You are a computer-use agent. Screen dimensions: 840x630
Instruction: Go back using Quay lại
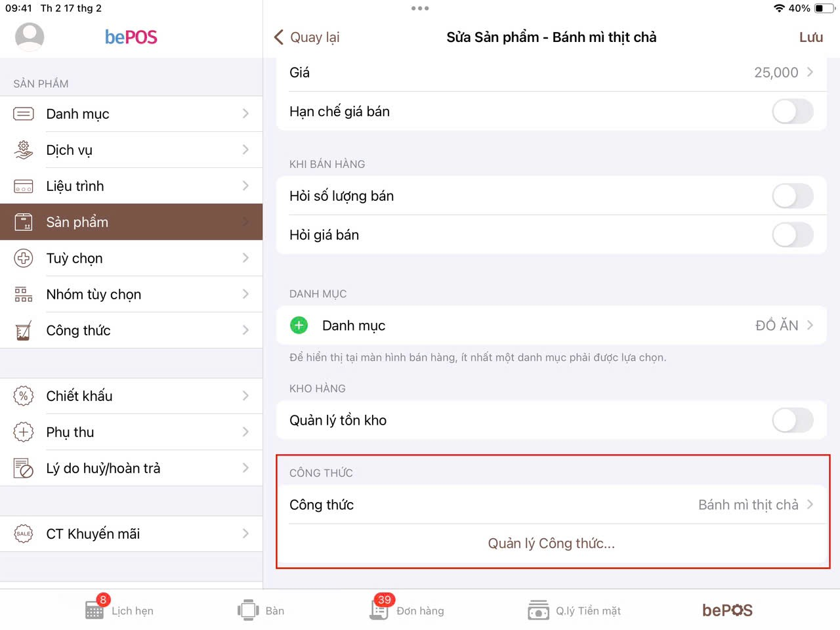306,37
